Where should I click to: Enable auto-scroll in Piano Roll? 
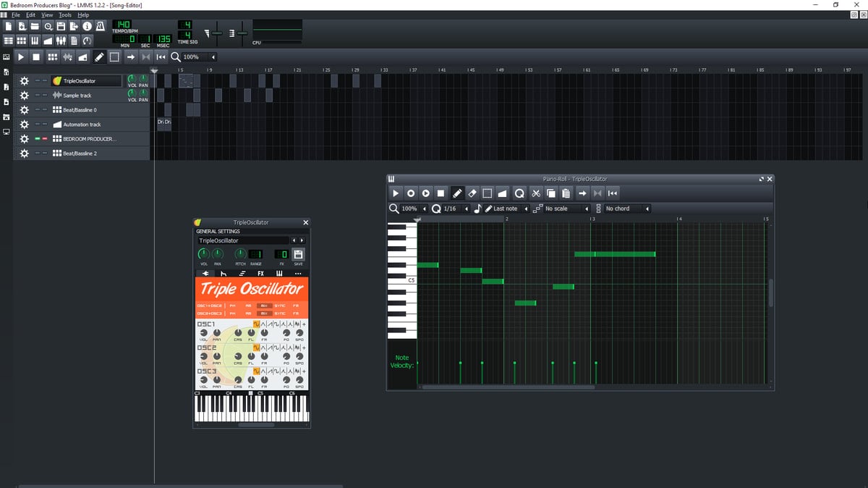click(582, 193)
